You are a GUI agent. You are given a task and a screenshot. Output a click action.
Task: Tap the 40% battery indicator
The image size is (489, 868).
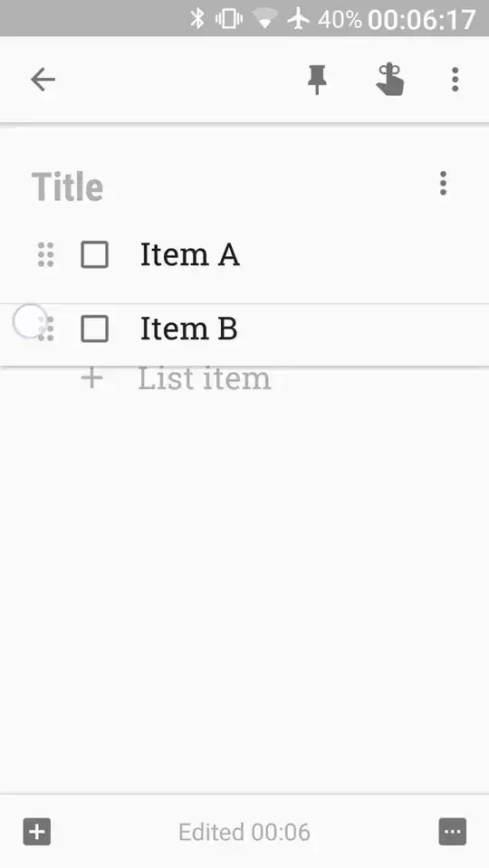[x=340, y=19]
